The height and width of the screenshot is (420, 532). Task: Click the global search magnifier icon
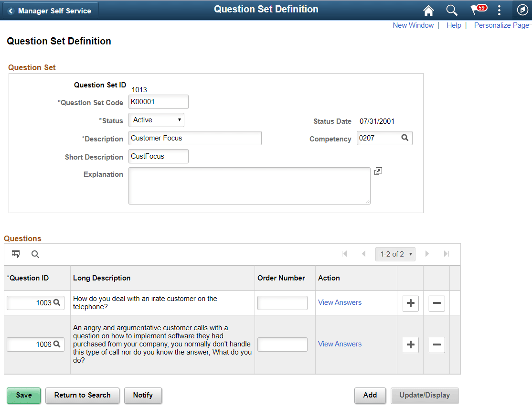[452, 10]
